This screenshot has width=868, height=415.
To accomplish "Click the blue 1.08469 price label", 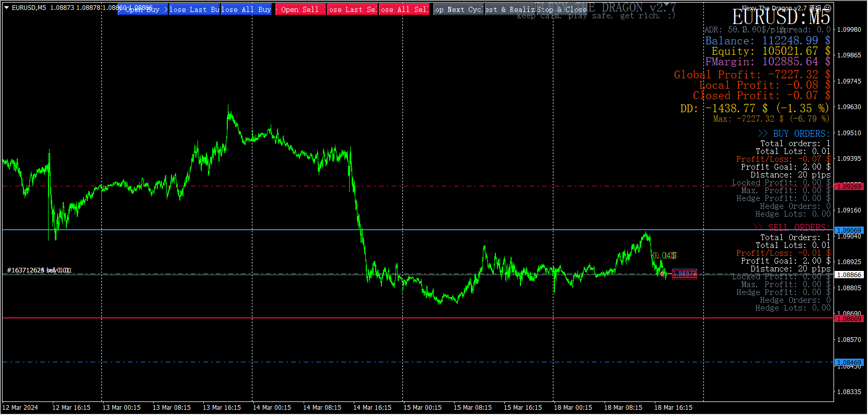I will pyautogui.click(x=849, y=363).
